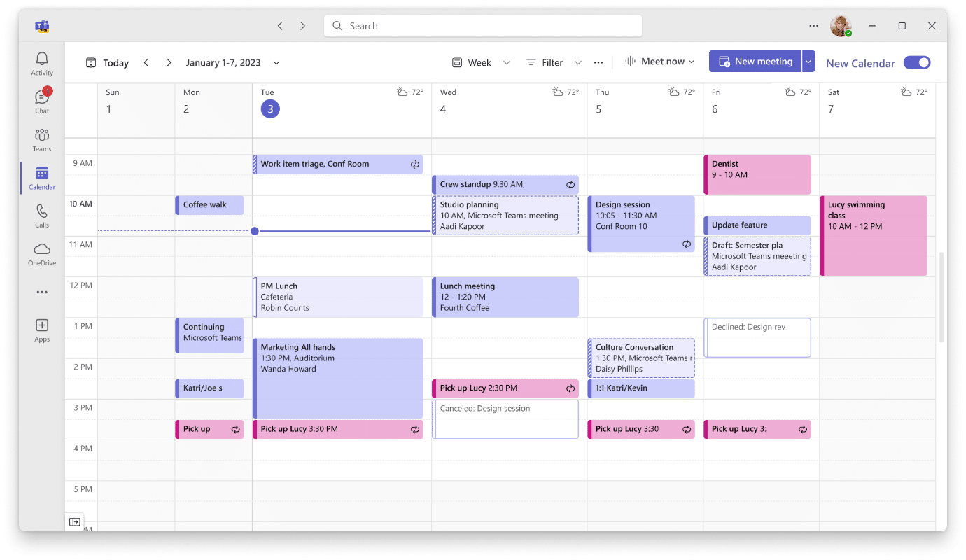The width and height of the screenshot is (966, 560).
Task: Open the Apps store icon
Action: click(x=42, y=330)
